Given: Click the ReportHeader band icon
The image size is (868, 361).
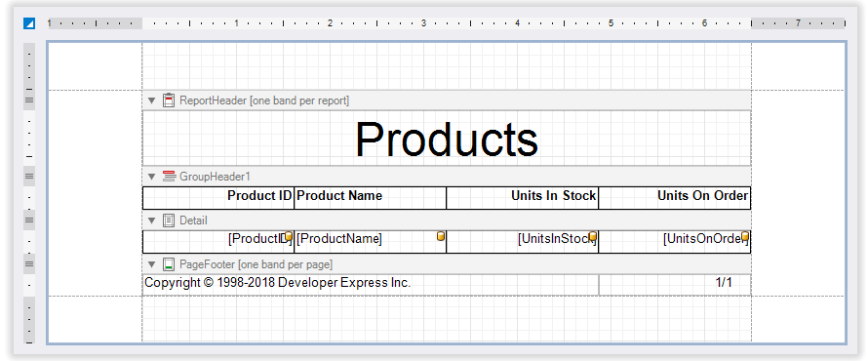Looking at the screenshot, I should [x=169, y=100].
